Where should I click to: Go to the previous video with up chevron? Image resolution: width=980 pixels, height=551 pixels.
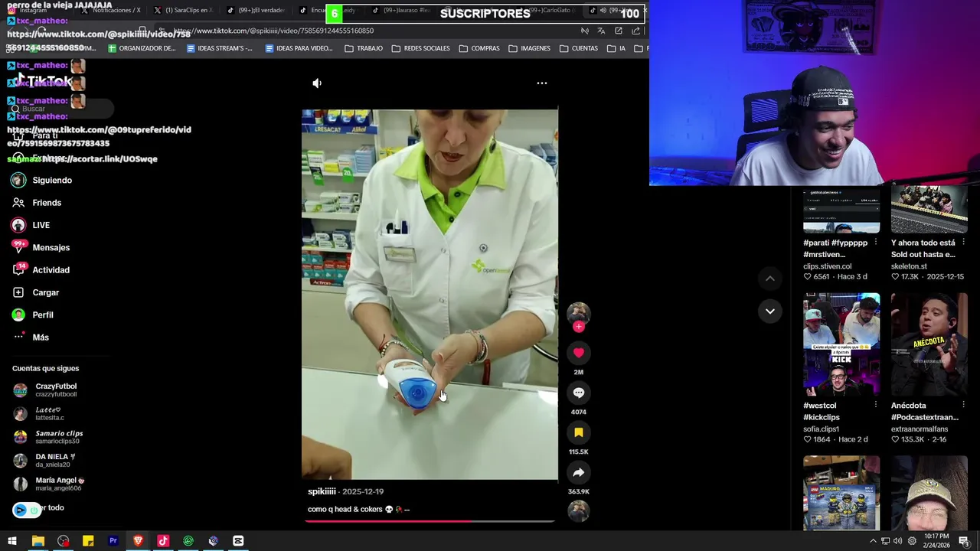(770, 279)
